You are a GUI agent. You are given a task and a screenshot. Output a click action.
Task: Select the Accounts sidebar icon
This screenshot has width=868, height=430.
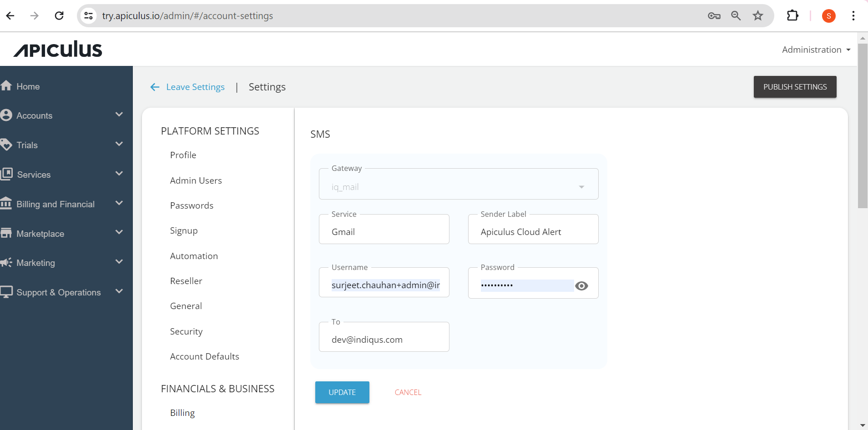click(x=6, y=115)
